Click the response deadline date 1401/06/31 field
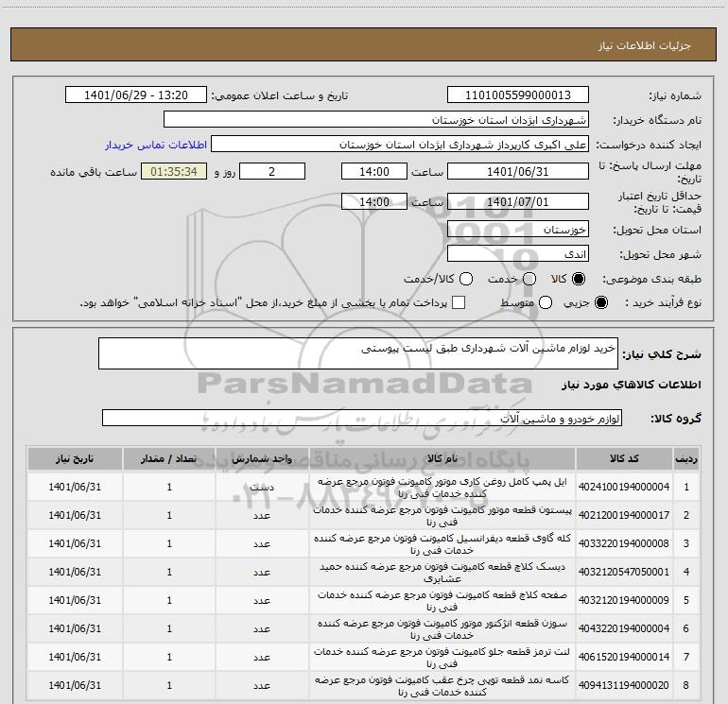Image resolution: width=728 pixels, height=704 pixels. click(518, 171)
